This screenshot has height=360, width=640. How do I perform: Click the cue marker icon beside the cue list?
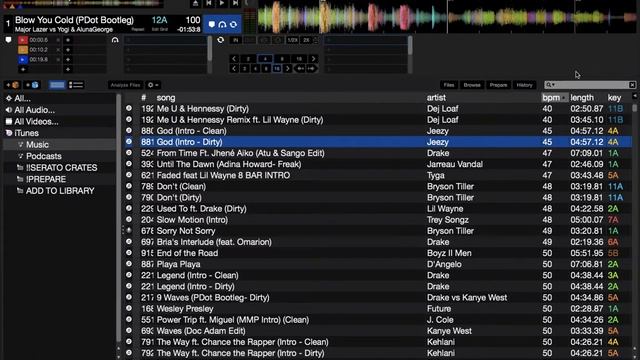pyautogui.click(x=8, y=40)
